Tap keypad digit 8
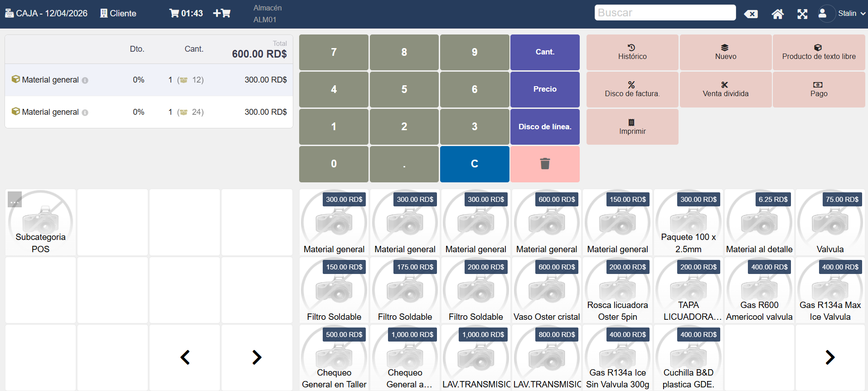868x391 pixels. [x=404, y=52]
